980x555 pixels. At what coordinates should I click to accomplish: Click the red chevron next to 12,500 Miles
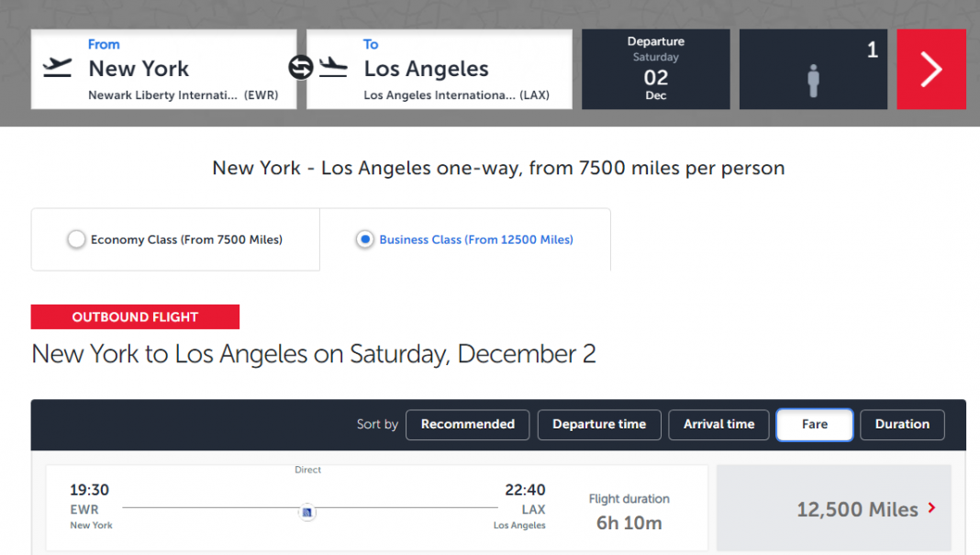coord(932,507)
